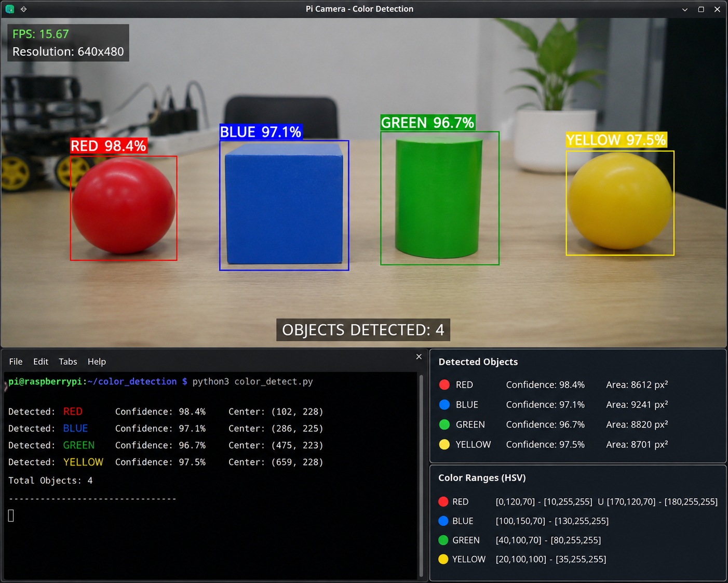Click the Total Objects: 4 terminal line

pyautogui.click(x=50, y=481)
